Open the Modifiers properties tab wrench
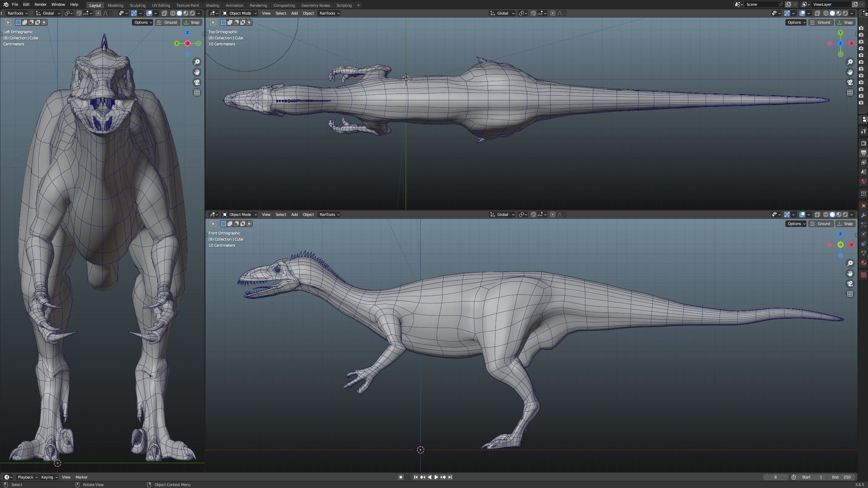 tap(864, 215)
